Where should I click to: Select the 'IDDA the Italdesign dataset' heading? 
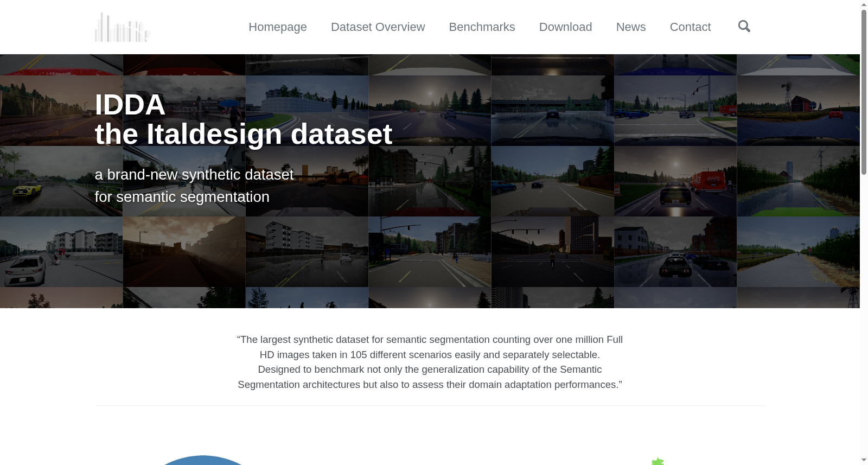[243, 119]
